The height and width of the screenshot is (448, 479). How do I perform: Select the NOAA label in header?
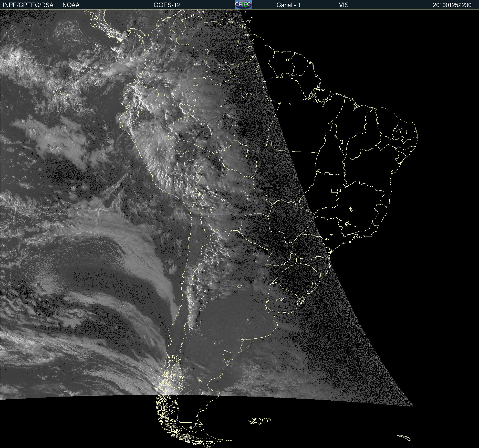[71, 5]
